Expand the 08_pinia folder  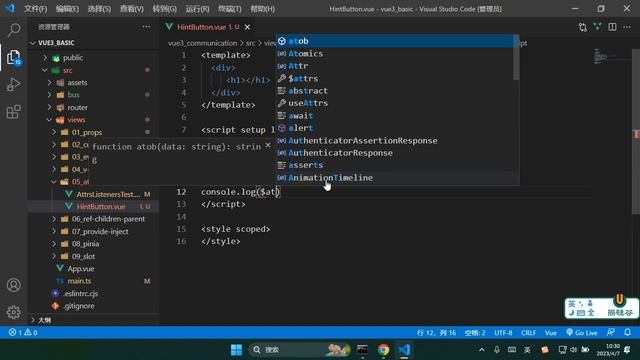(x=93, y=244)
